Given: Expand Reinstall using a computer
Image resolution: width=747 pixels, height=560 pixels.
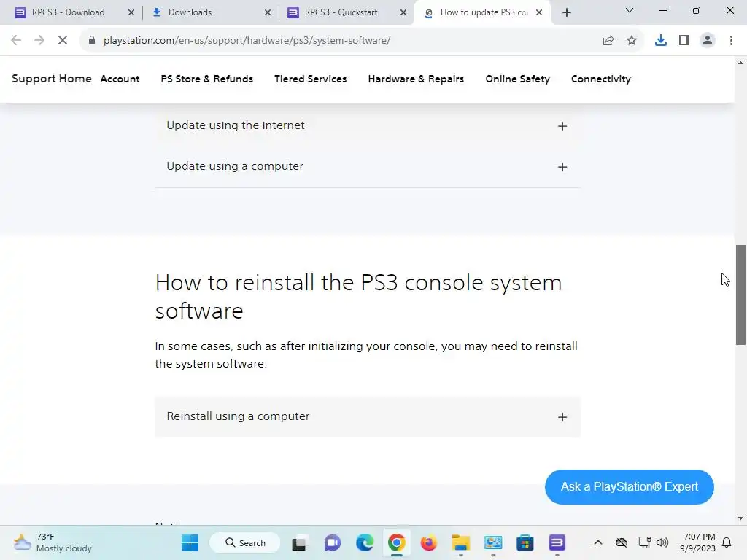Looking at the screenshot, I should [x=368, y=416].
